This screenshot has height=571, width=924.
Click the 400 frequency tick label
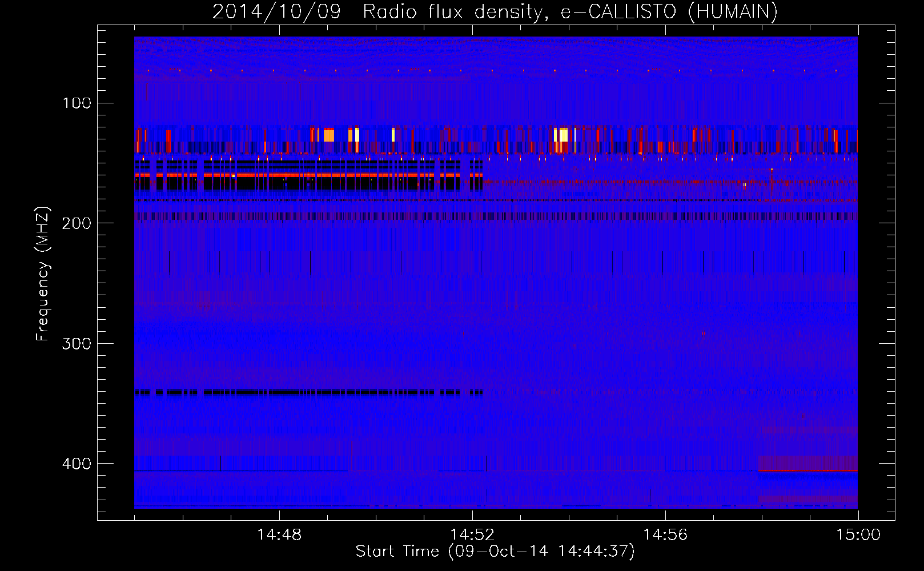pyautogui.click(x=77, y=464)
